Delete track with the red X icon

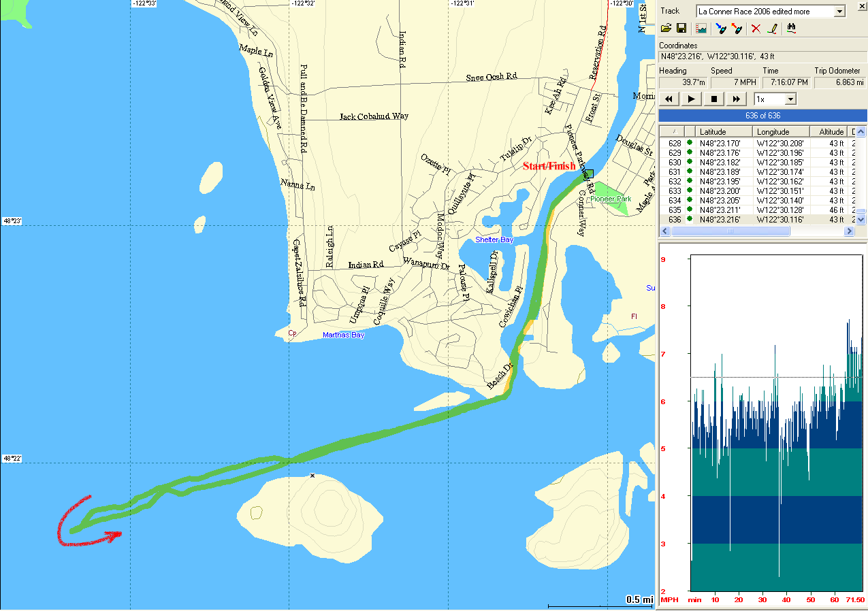[755, 29]
